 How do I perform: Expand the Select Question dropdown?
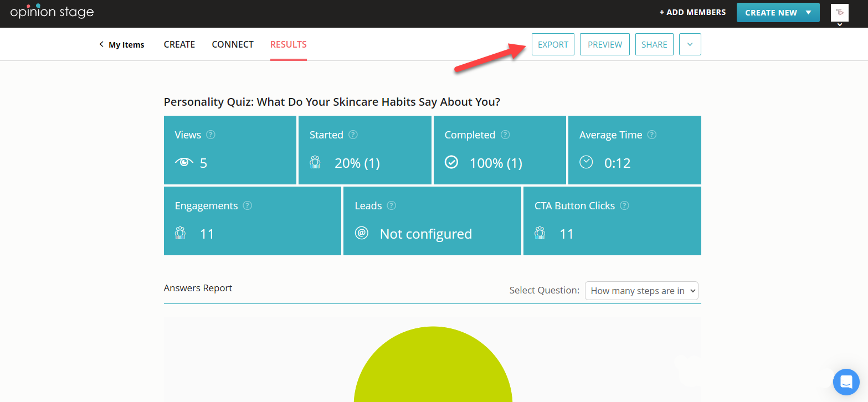(x=641, y=291)
